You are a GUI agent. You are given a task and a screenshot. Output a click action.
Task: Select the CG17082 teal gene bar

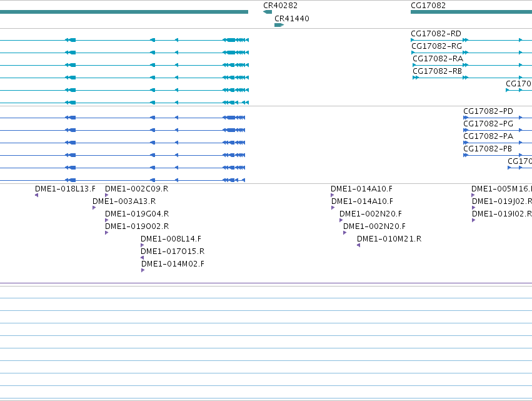[471, 12]
